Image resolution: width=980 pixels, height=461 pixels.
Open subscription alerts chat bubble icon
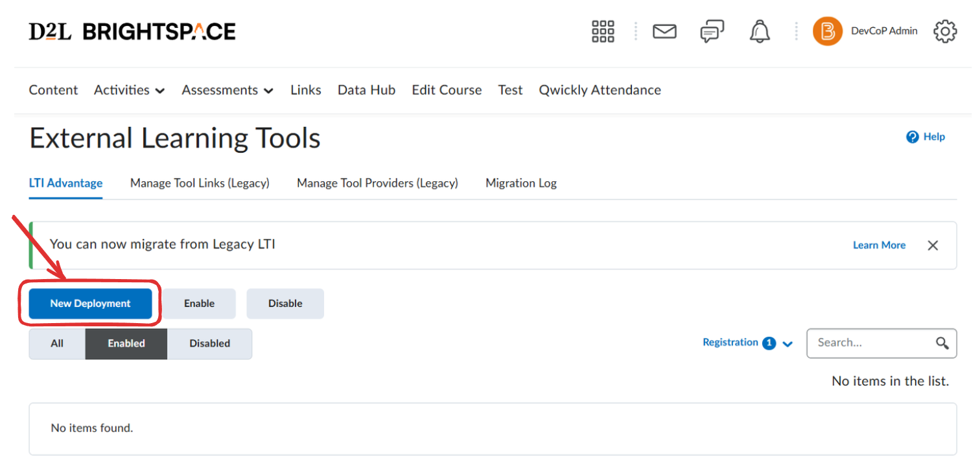pyautogui.click(x=712, y=31)
